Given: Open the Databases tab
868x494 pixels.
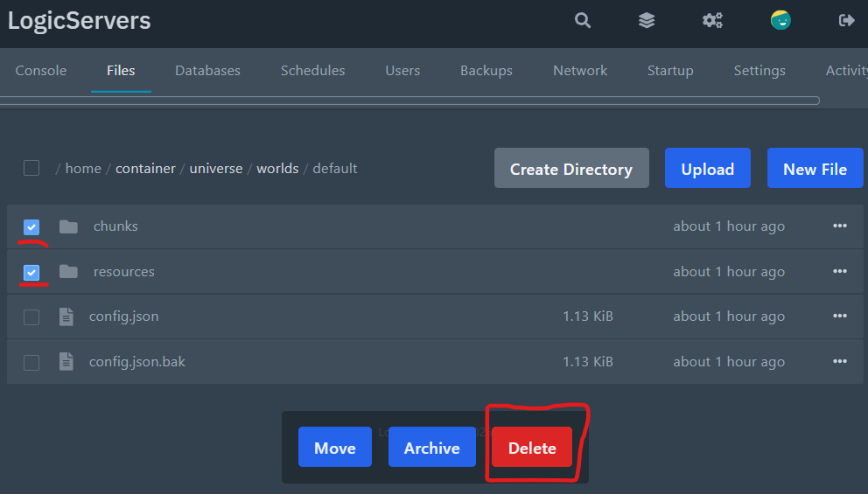Looking at the screenshot, I should [x=207, y=70].
